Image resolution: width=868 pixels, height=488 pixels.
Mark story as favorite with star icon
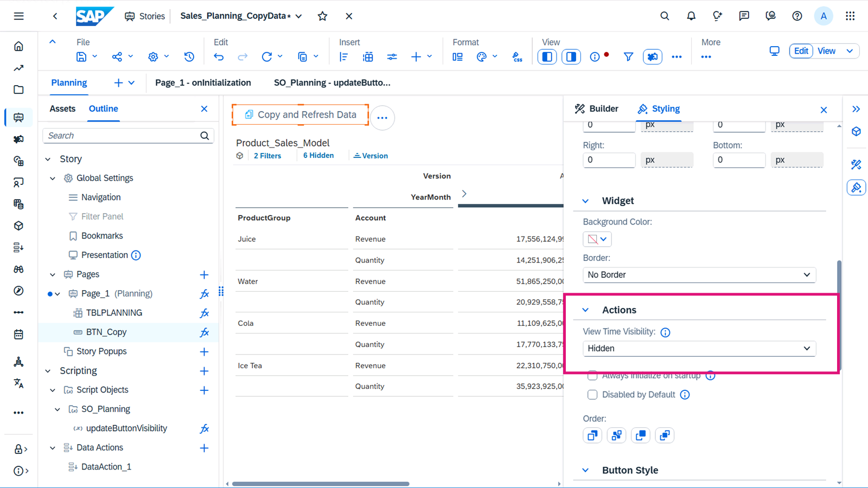[323, 16]
